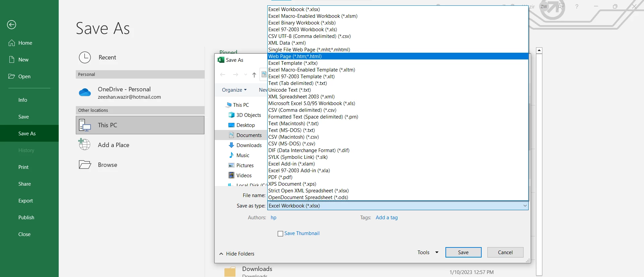
Task: Click the dialog Back navigation arrow
Action: [x=223, y=75]
